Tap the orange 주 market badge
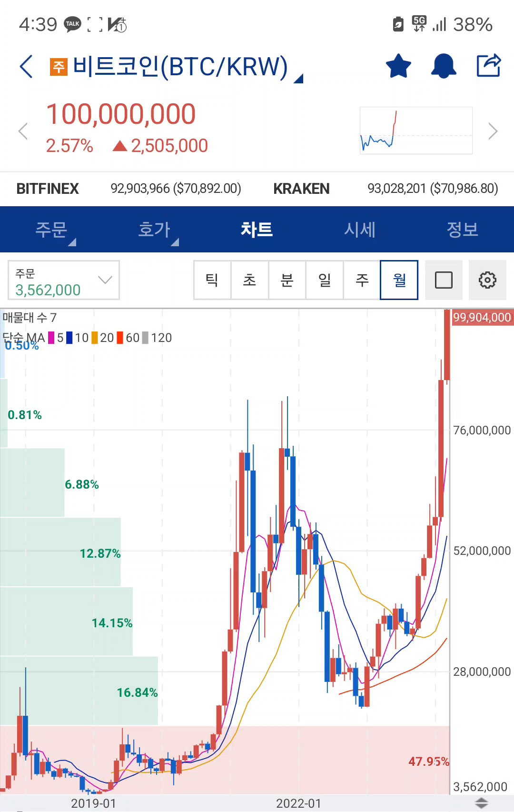 coord(59,67)
